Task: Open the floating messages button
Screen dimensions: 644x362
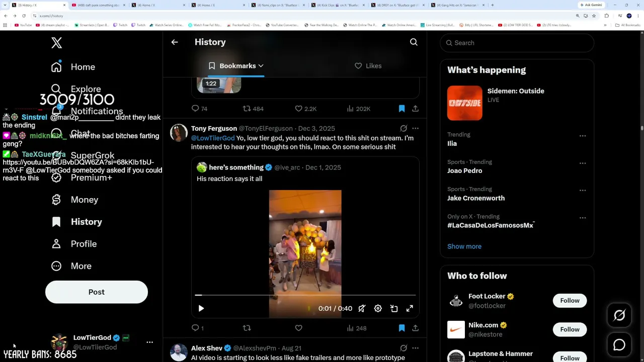Action: [619, 345]
